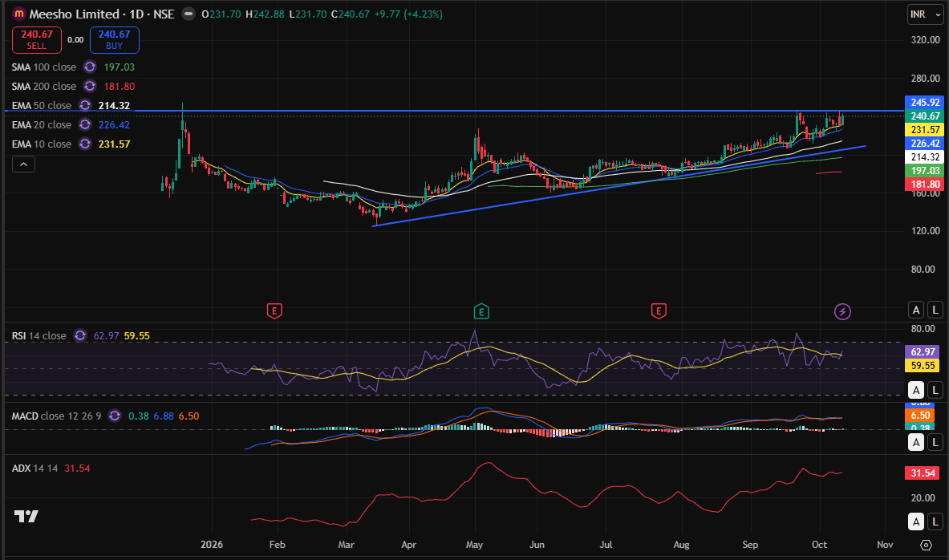Click refresh icon beside SMA 200 close

click(90, 87)
